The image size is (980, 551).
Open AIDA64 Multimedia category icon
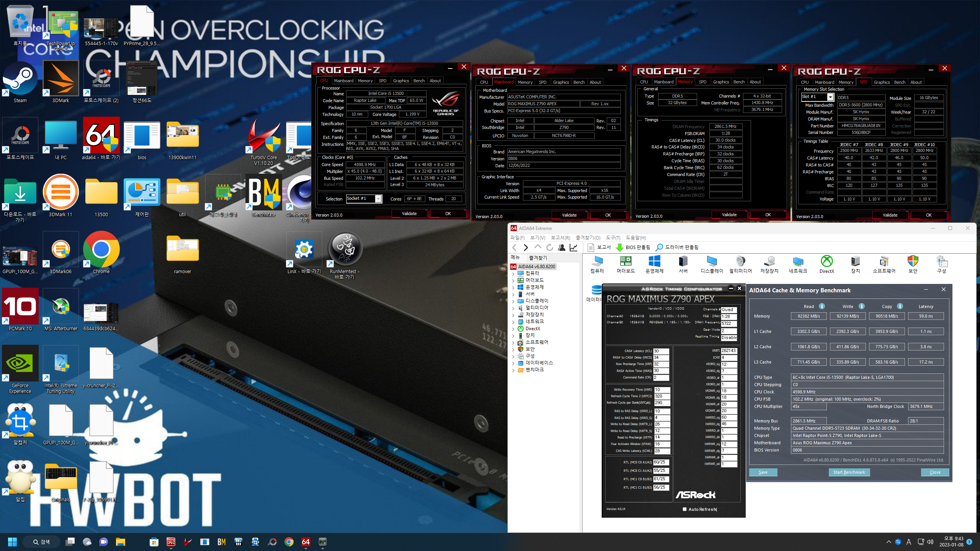click(x=740, y=264)
